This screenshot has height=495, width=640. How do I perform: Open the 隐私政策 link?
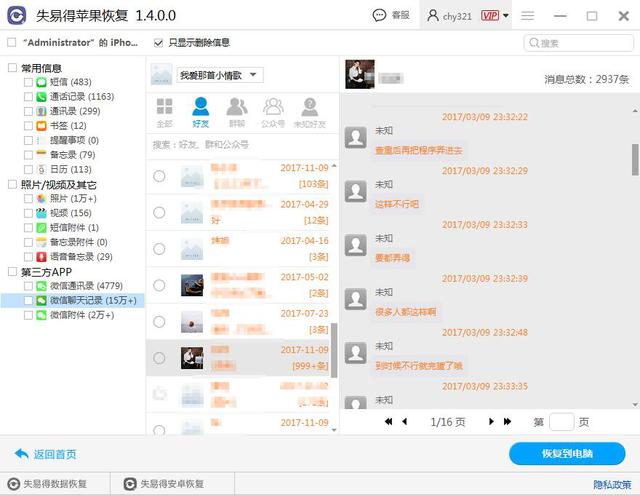click(x=612, y=484)
